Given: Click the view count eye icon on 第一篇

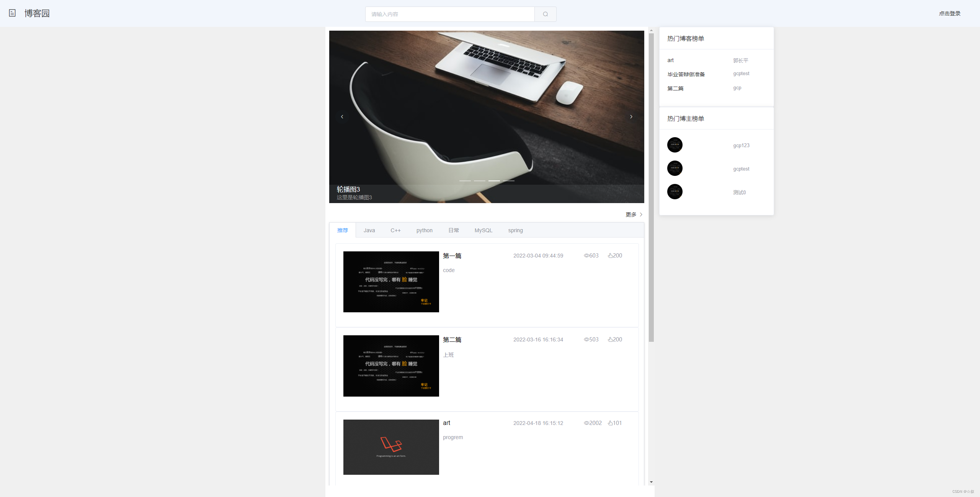Looking at the screenshot, I should click(586, 256).
